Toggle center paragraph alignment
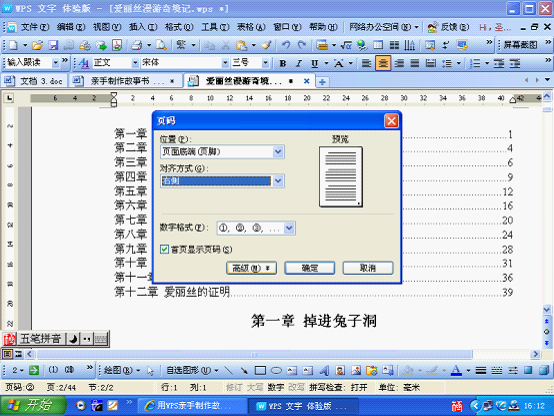This screenshot has width=554, height=416. click(383, 63)
